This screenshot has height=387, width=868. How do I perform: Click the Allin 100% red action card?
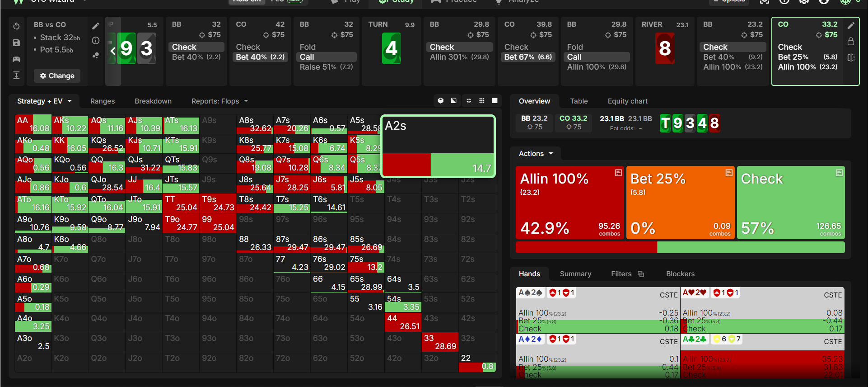(570, 203)
